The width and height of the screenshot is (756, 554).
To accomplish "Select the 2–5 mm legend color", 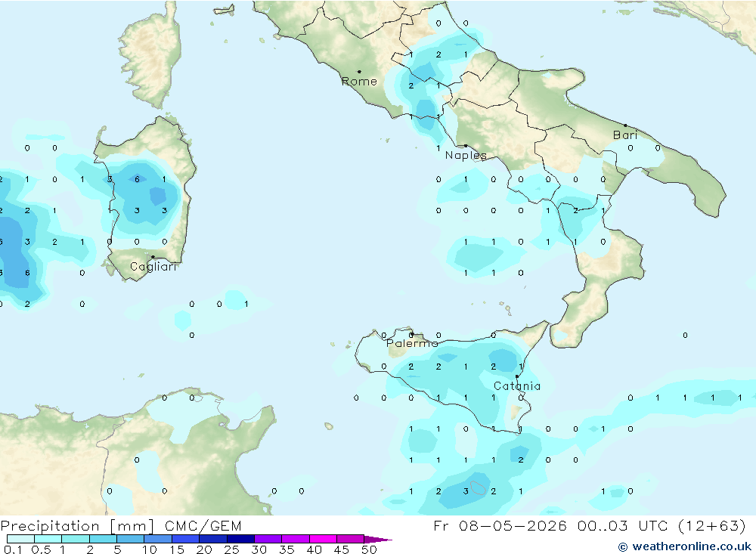I will [103, 539].
